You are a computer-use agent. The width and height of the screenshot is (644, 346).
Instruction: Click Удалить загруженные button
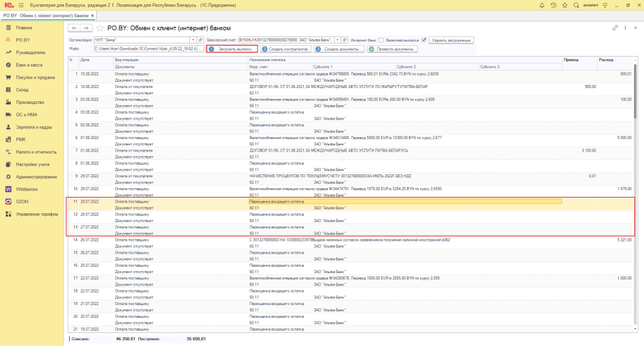tap(451, 40)
